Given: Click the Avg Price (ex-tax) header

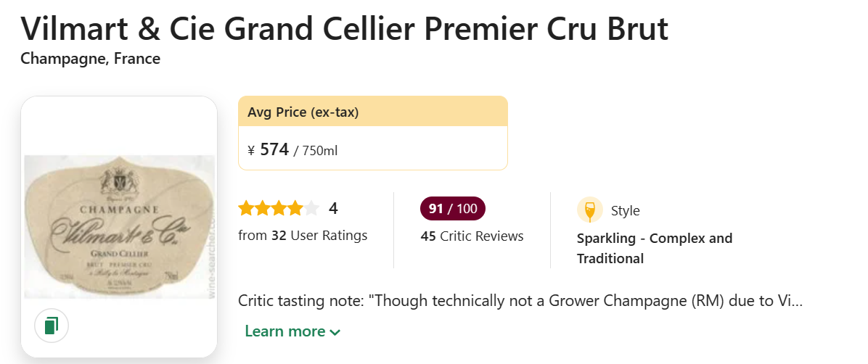Looking at the screenshot, I should point(303,112).
